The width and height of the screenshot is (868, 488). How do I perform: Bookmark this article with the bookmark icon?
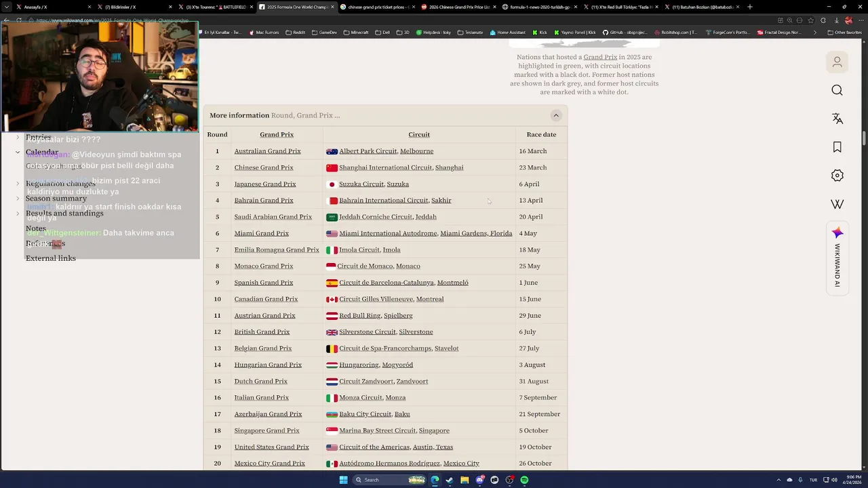pos(837,147)
